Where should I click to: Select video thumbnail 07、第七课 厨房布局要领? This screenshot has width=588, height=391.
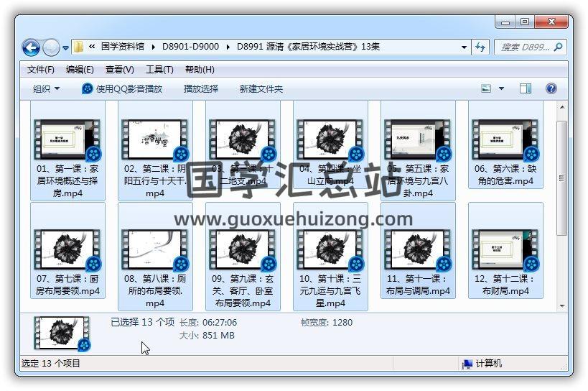click(67, 249)
